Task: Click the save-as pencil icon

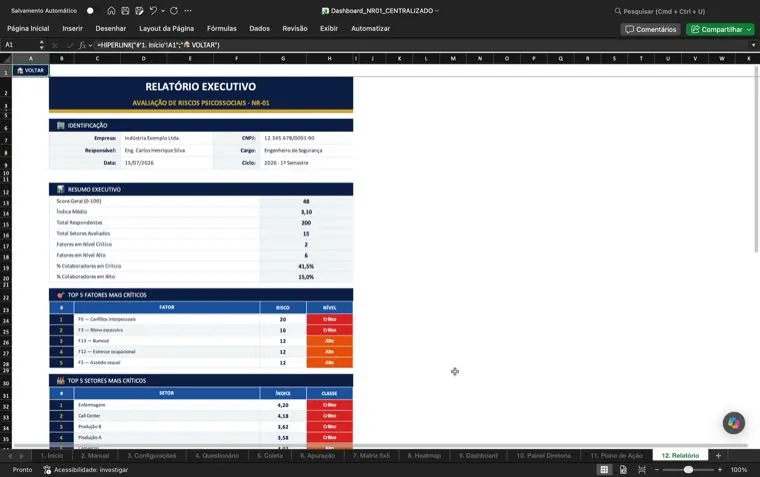Action: pos(139,11)
